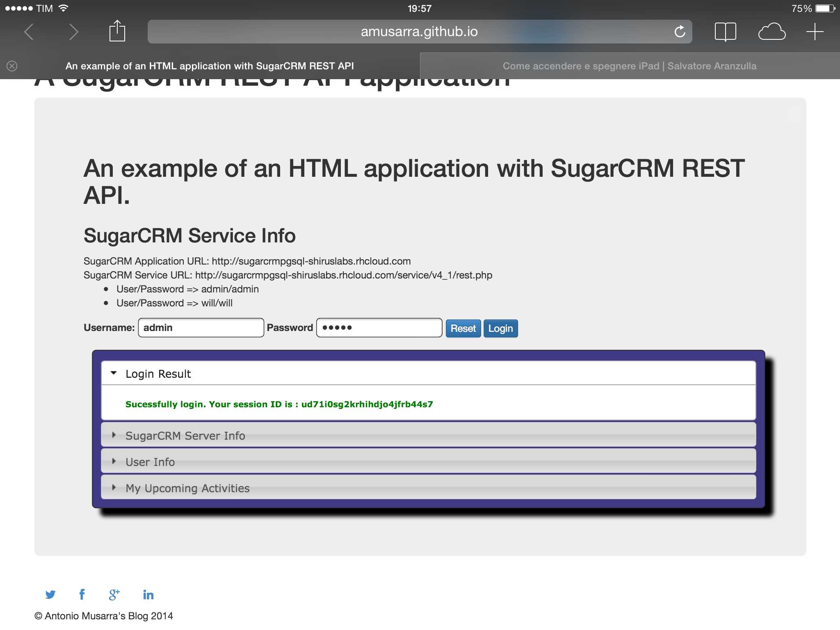Tap the Wi-Fi status icon

pyautogui.click(x=63, y=8)
